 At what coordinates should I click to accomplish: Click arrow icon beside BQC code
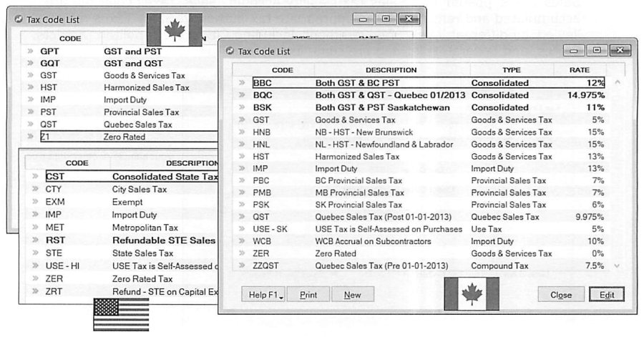coord(243,95)
